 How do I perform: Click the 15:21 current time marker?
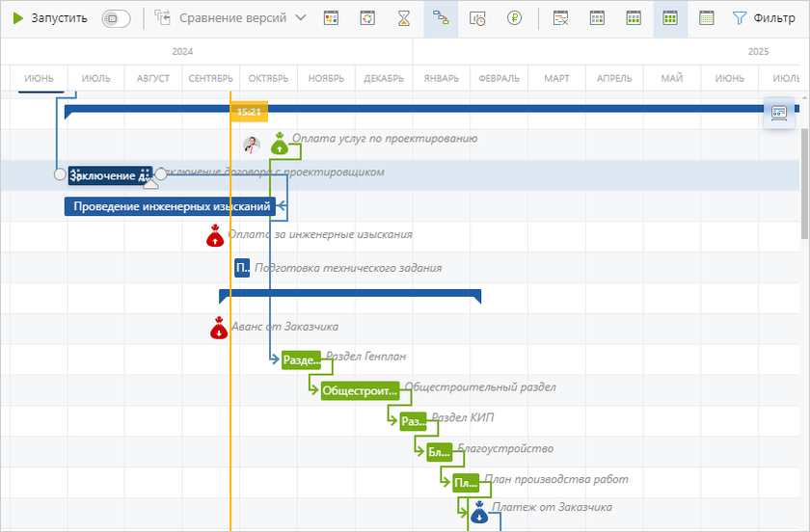[249, 113]
